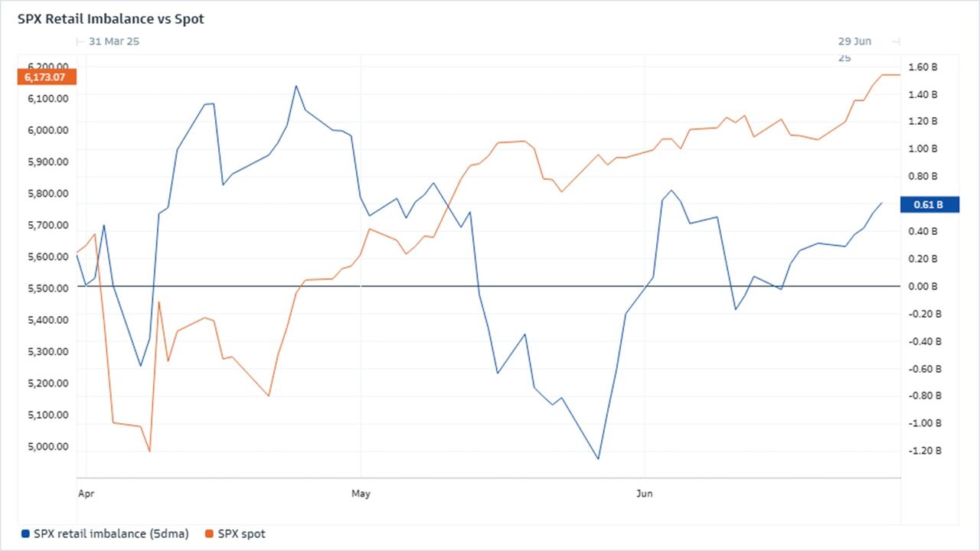Click the 5,000.00 label on left axis
980x551 pixels.
[x=47, y=447]
